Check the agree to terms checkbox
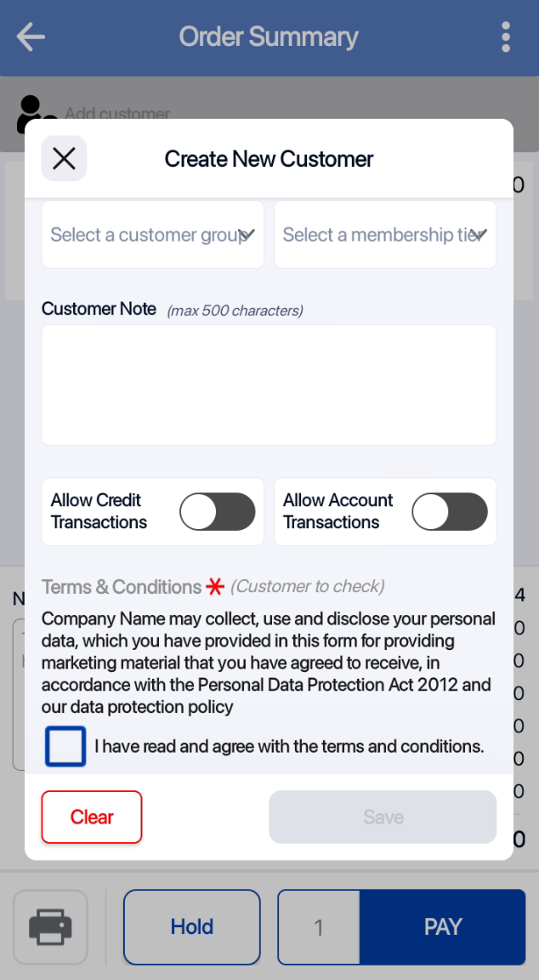The image size is (539, 980). click(x=65, y=746)
